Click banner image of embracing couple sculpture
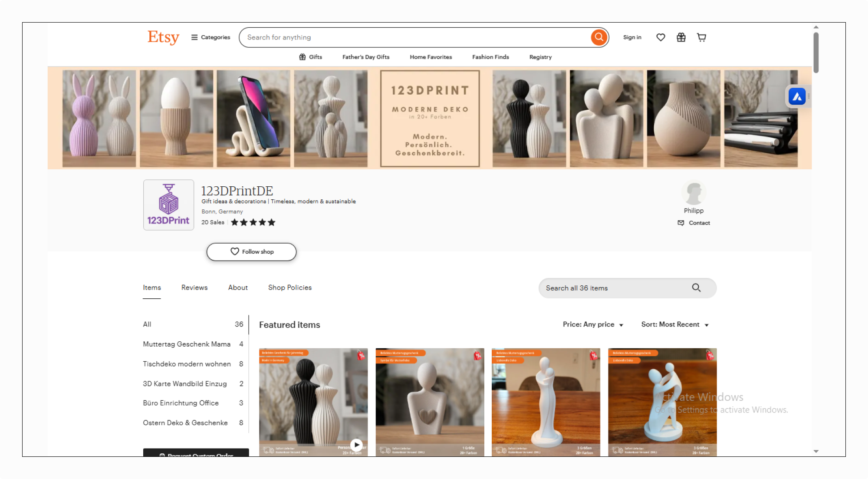 606,119
